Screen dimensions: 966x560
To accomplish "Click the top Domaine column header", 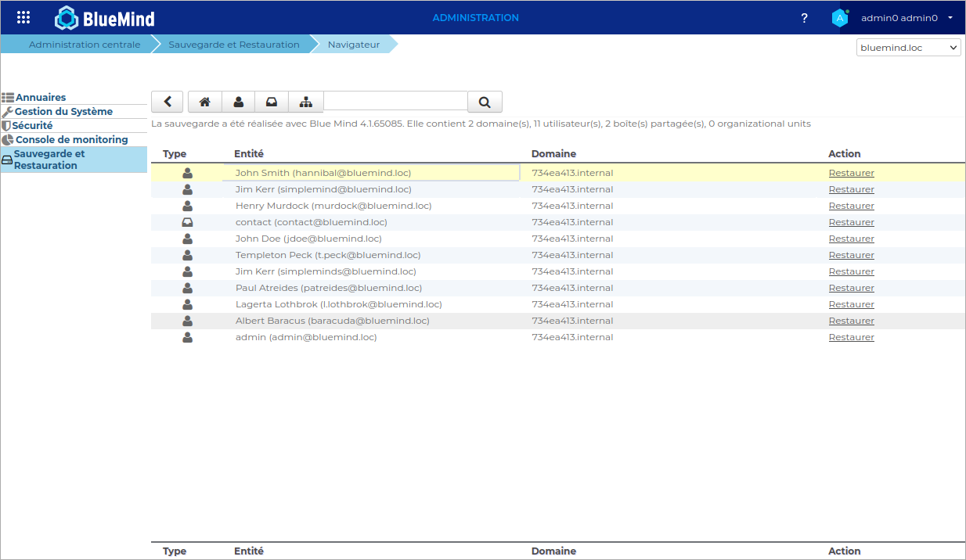I will coord(553,154).
